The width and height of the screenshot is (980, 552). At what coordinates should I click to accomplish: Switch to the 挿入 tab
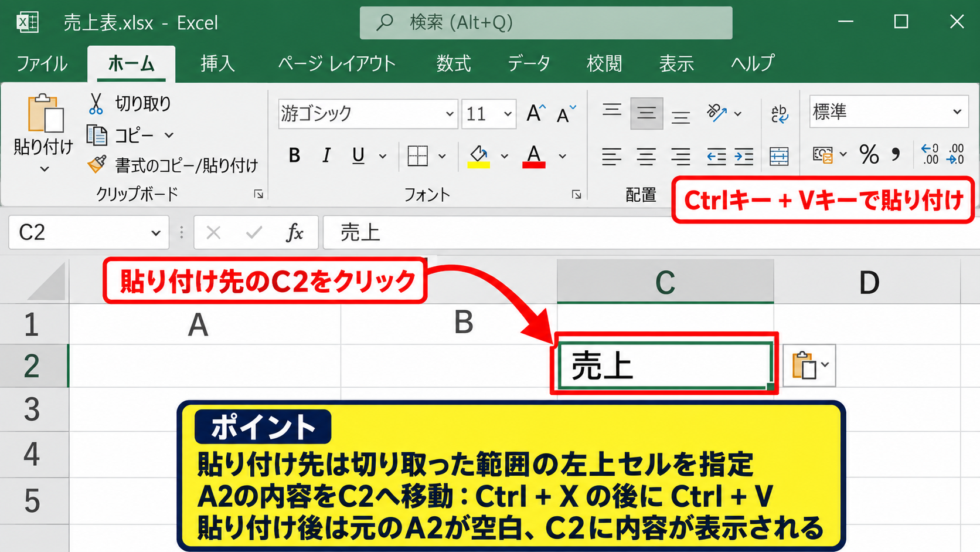217,63
